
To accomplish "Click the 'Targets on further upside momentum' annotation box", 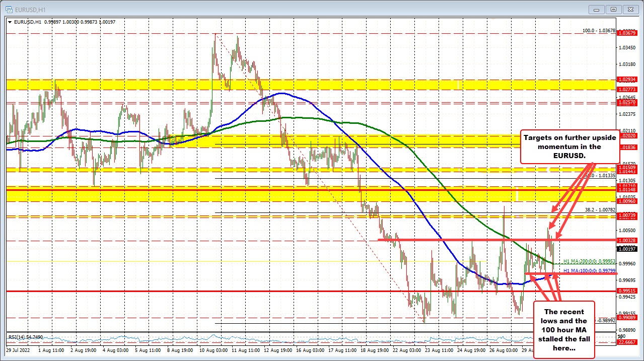I will coord(569,147).
